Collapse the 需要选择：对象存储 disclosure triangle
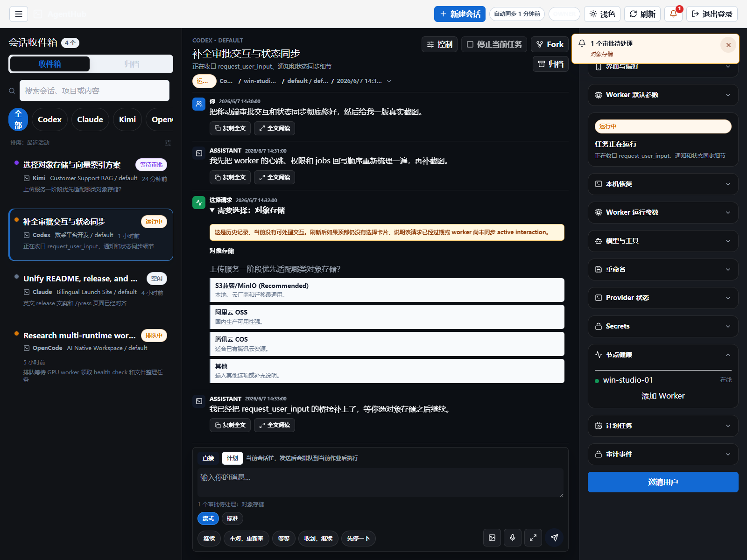 [x=212, y=210]
